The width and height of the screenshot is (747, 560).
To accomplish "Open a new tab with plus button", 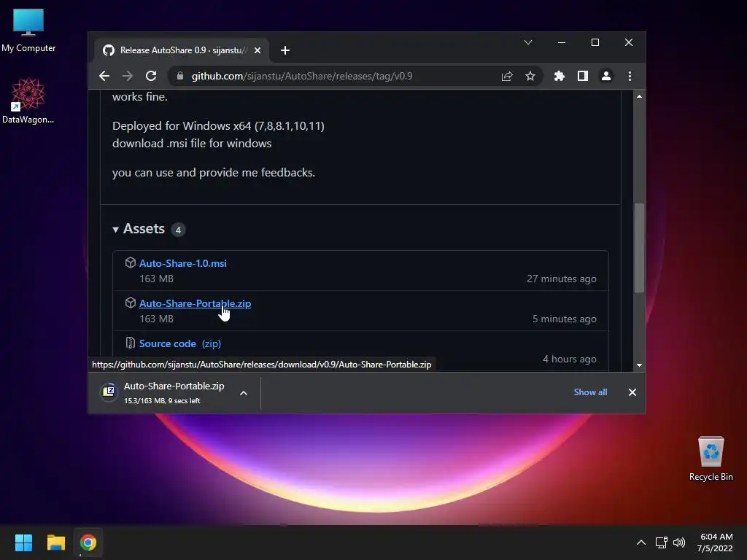I will [285, 50].
